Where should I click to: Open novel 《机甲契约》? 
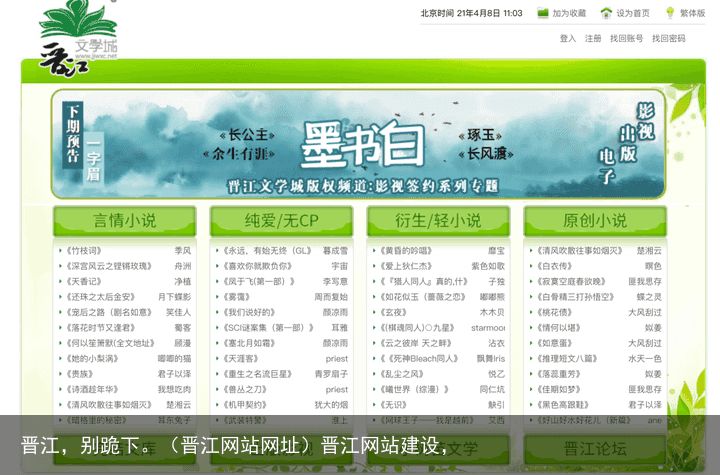point(245,405)
